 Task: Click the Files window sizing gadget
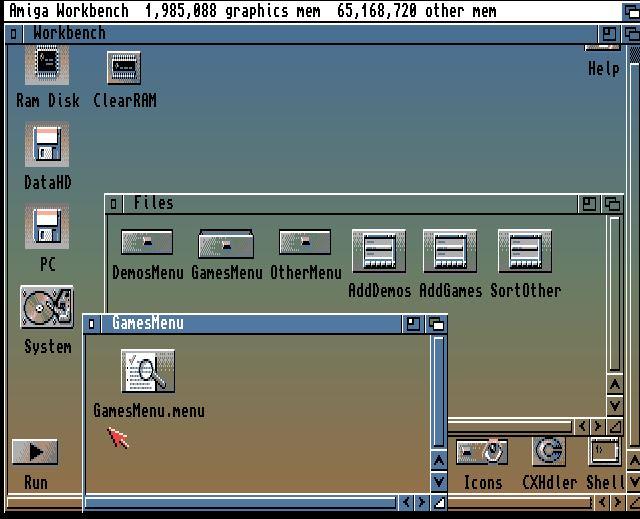[x=615, y=427]
